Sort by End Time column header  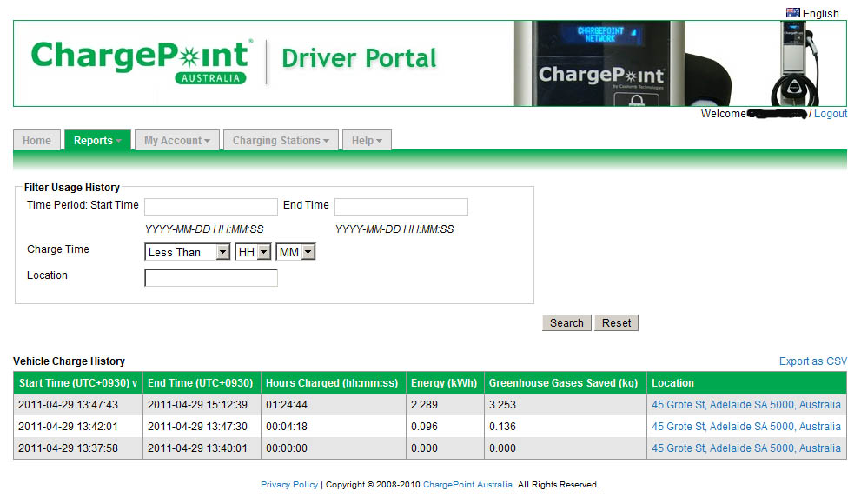coord(201,382)
